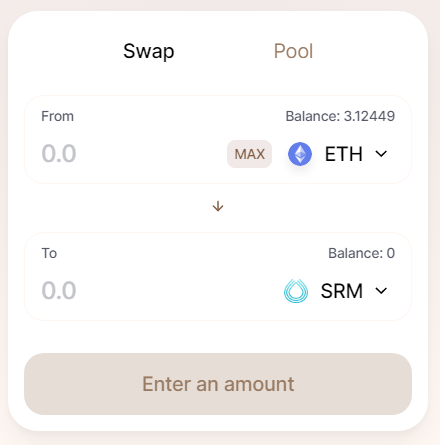
Task: Click the From label
Action: click(x=57, y=116)
